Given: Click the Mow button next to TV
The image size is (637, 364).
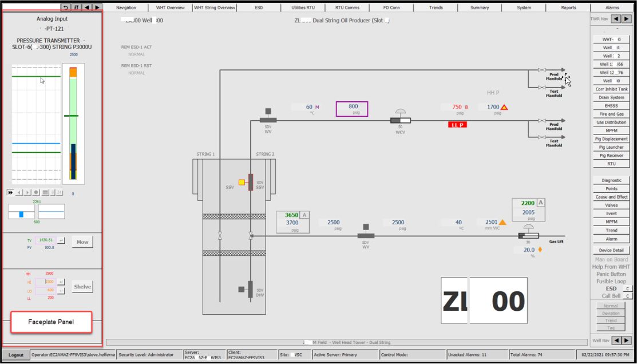Looking at the screenshot, I should (82, 242).
